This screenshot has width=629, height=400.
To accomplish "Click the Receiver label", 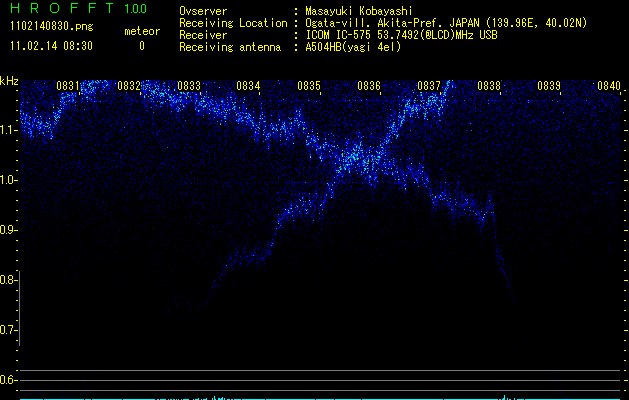I will click(x=203, y=35).
